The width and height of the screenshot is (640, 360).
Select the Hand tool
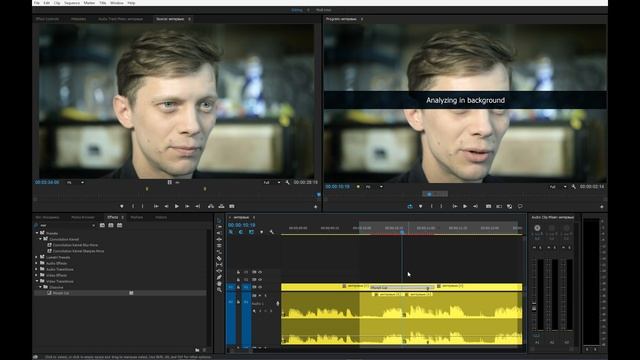(x=219, y=284)
